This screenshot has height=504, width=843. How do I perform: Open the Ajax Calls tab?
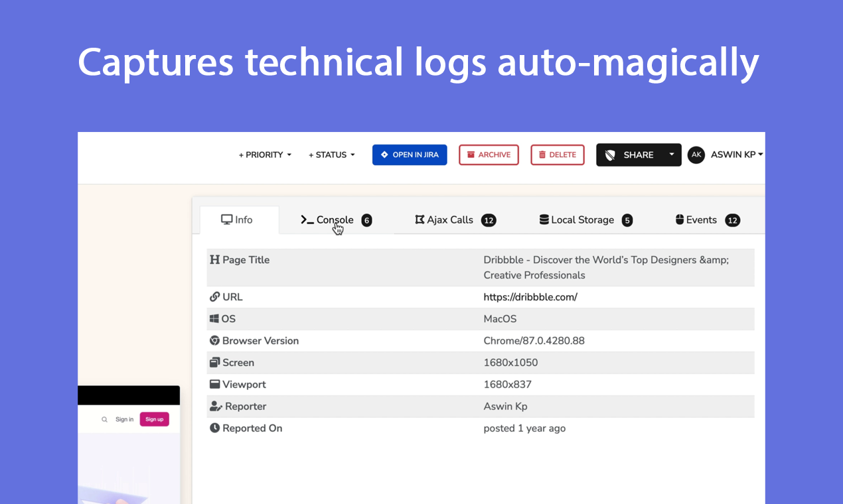click(x=455, y=220)
